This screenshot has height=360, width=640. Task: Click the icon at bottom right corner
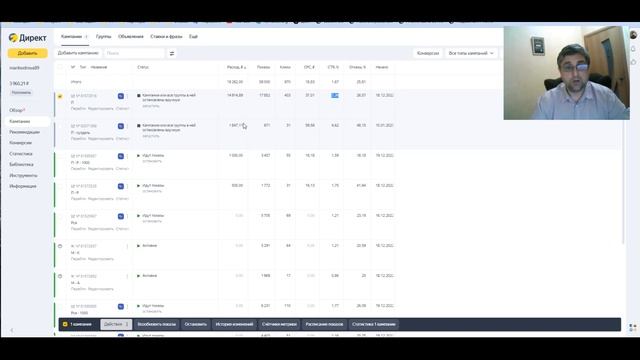[633, 327]
